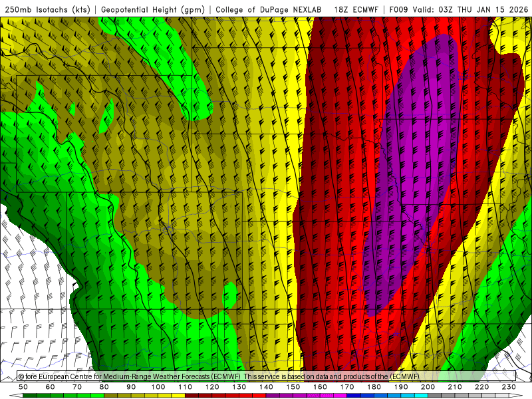Click the '60' color bar label
This screenshot has height=399, width=532.
tap(50, 387)
